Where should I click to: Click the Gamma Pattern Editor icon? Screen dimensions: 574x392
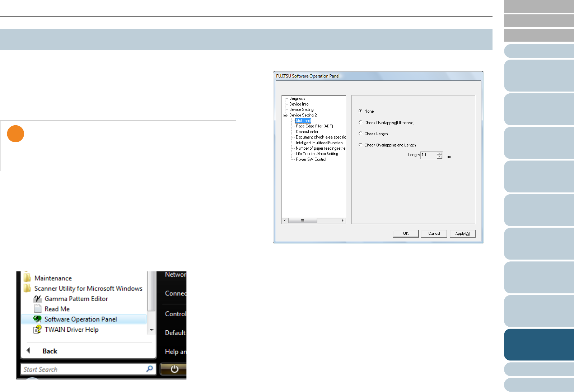38,299
